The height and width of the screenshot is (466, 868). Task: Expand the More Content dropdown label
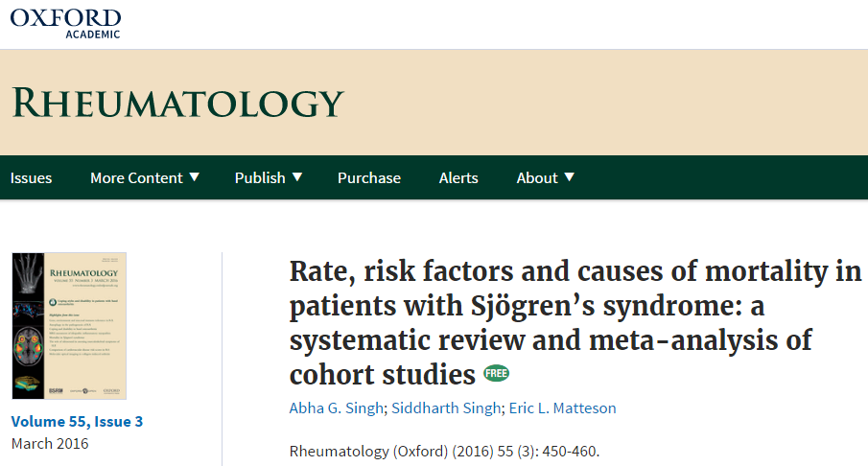coord(136,177)
